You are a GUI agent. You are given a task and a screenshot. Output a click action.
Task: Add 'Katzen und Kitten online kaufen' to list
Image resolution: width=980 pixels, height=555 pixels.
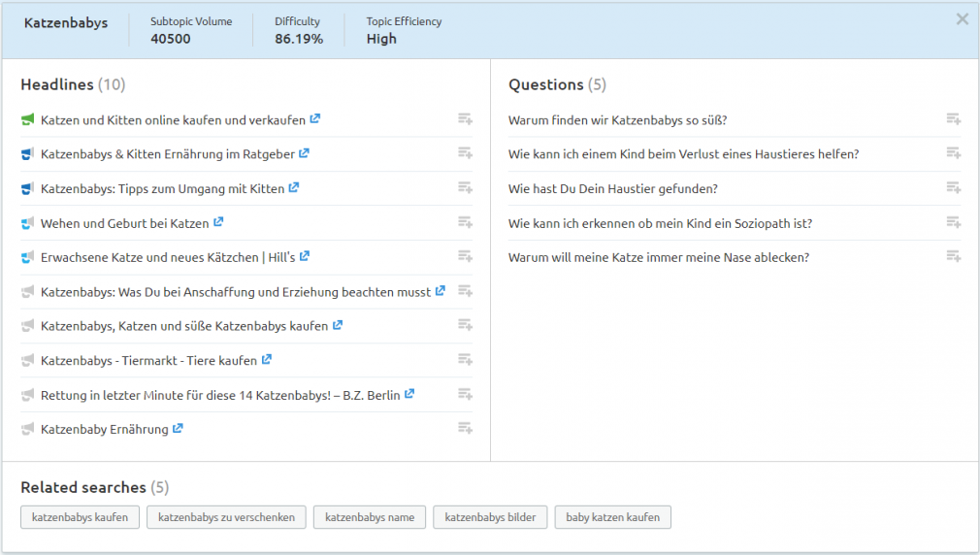point(465,118)
